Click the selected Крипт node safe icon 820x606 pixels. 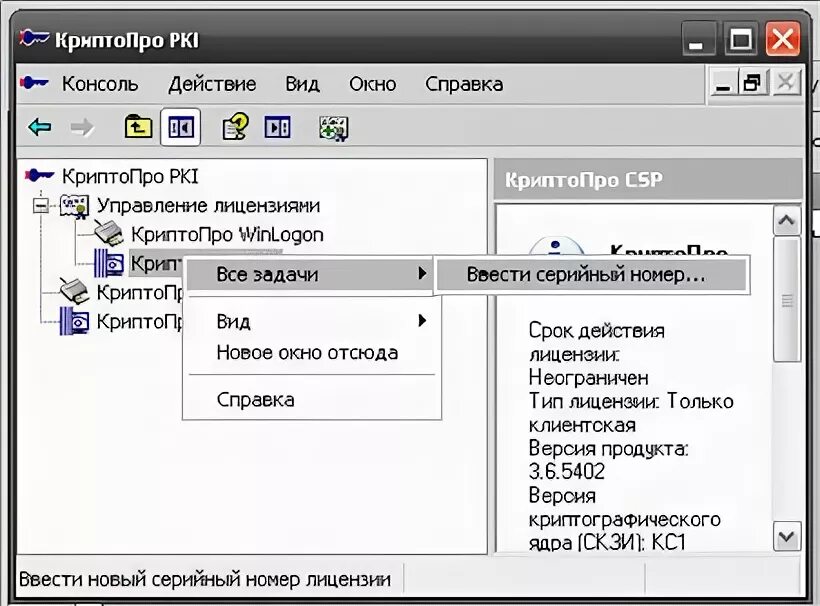pos(109,263)
